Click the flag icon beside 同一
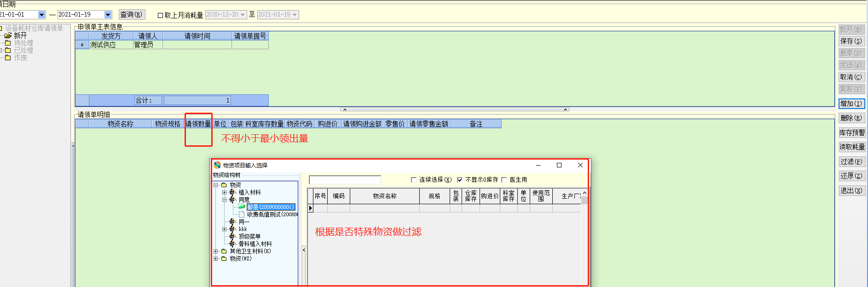Image resolution: width=868 pixels, height=287 pixels. point(232,222)
